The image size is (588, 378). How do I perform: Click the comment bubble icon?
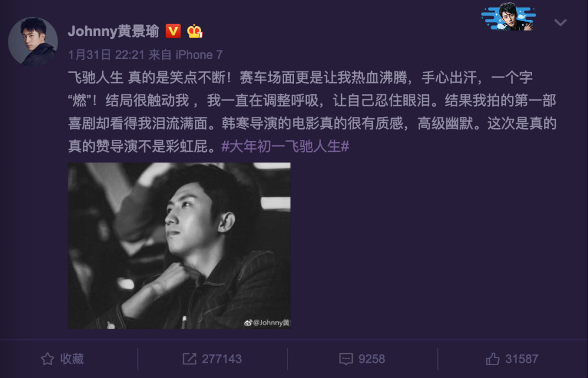coord(346,359)
